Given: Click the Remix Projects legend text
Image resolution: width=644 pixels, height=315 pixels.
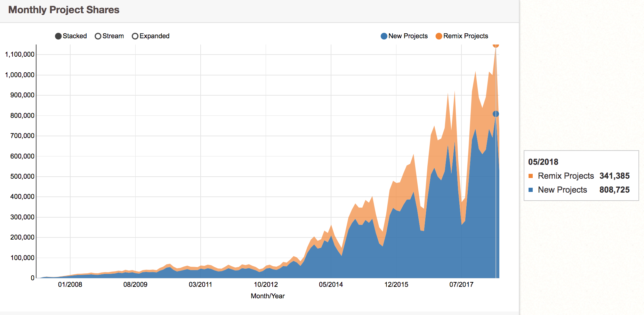Looking at the screenshot, I should (x=466, y=36).
